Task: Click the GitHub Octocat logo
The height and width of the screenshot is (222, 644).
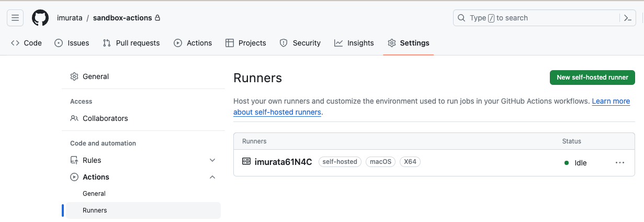Action: pyautogui.click(x=40, y=18)
